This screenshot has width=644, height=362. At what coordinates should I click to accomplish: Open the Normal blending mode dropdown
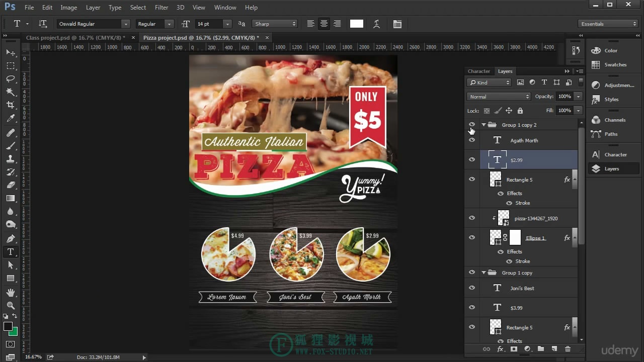(499, 97)
